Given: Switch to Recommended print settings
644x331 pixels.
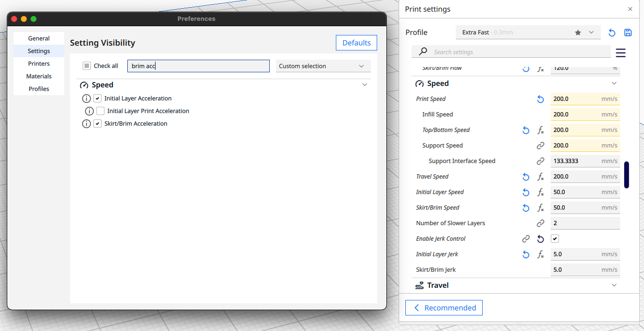Looking at the screenshot, I should tap(443, 307).
